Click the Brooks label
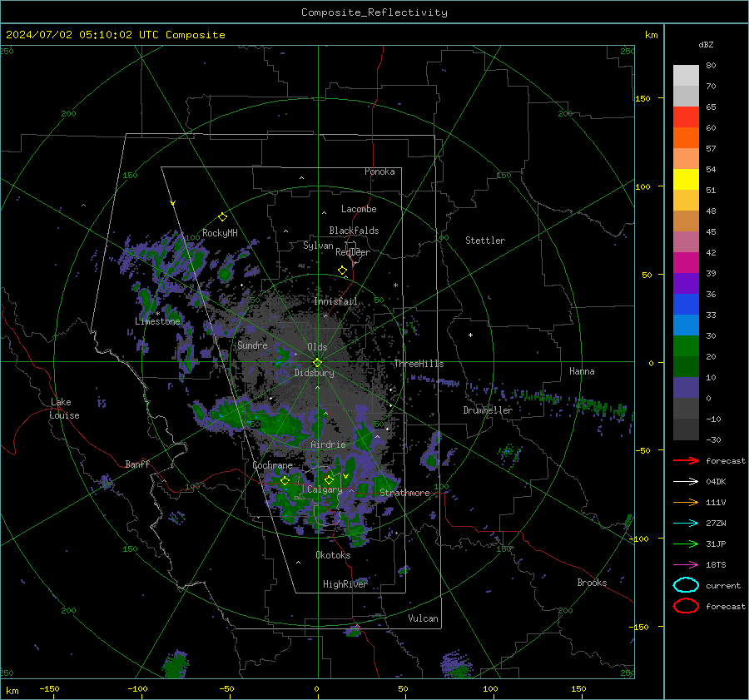 click(x=592, y=583)
